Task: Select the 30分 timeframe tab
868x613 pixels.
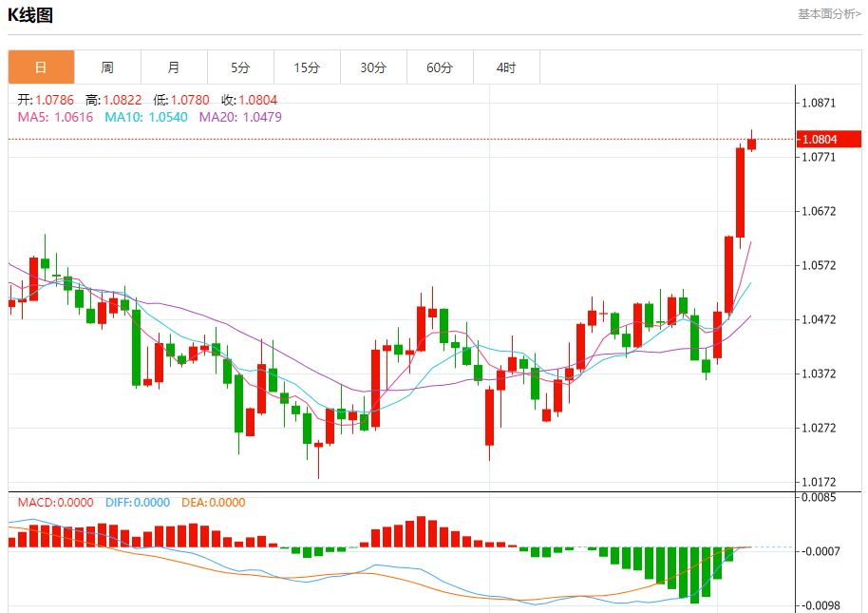Action: [373, 67]
